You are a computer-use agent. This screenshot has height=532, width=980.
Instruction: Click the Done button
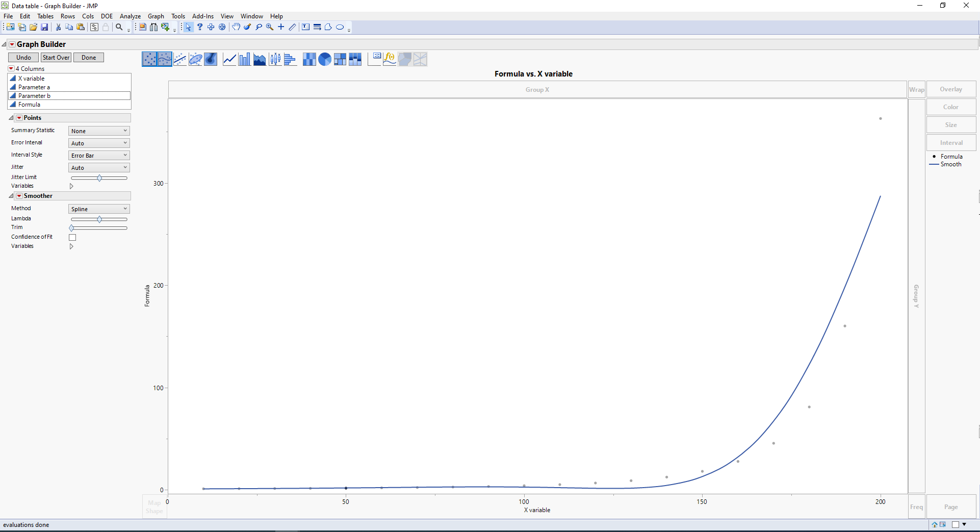tap(88, 57)
